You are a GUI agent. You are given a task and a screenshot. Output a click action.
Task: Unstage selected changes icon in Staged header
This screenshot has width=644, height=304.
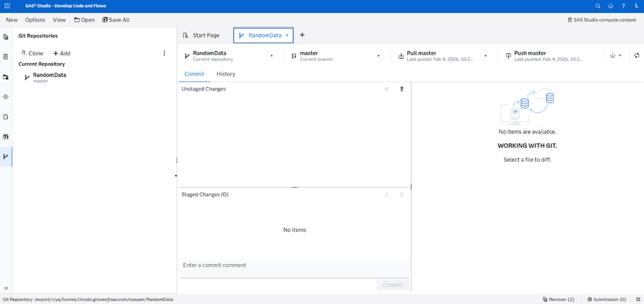click(387, 195)
